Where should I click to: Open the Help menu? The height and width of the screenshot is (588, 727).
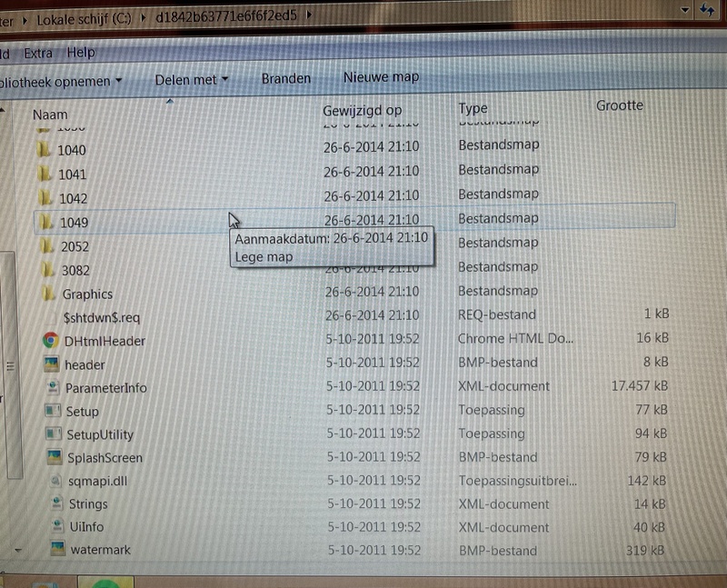[x=81, y=53]
